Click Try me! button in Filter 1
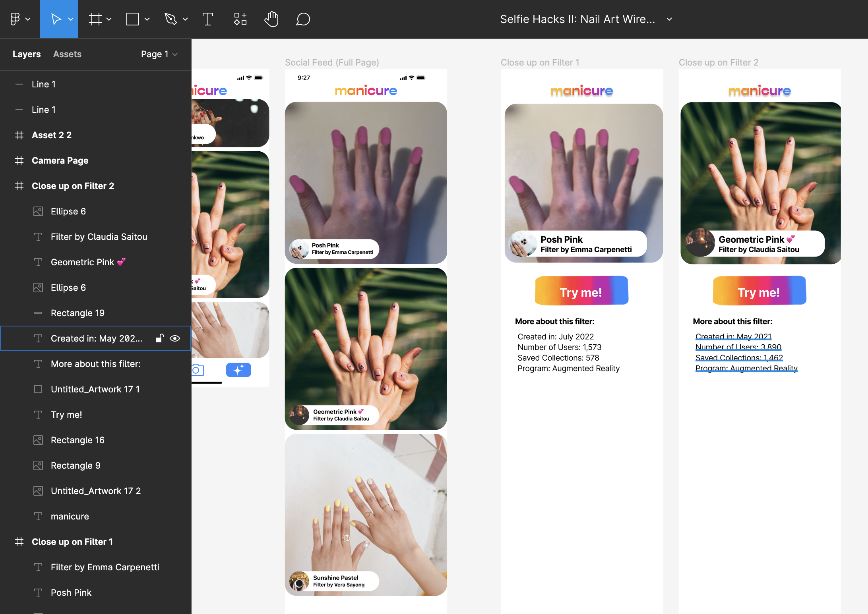The image size is (868, 614). point(581,292)
